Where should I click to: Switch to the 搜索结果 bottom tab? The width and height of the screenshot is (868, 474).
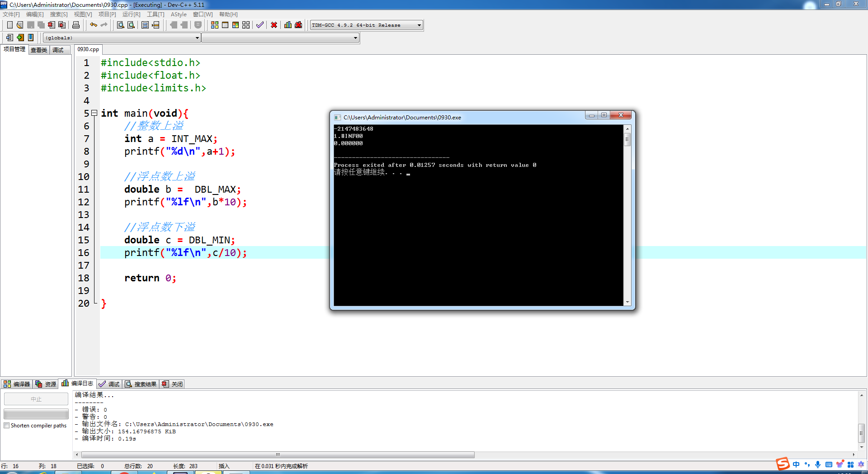(141, 384)
